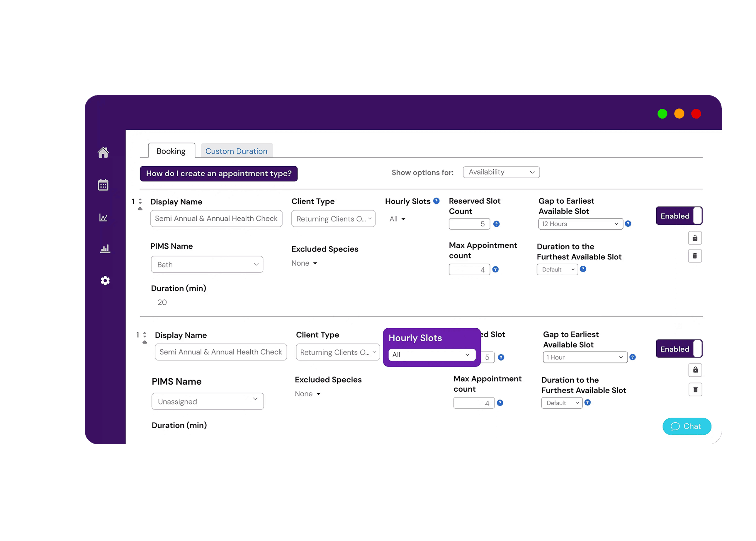Open the home icon in sidebar
Viewport: 756px width, 541px height.
click(x=103, y=152)
